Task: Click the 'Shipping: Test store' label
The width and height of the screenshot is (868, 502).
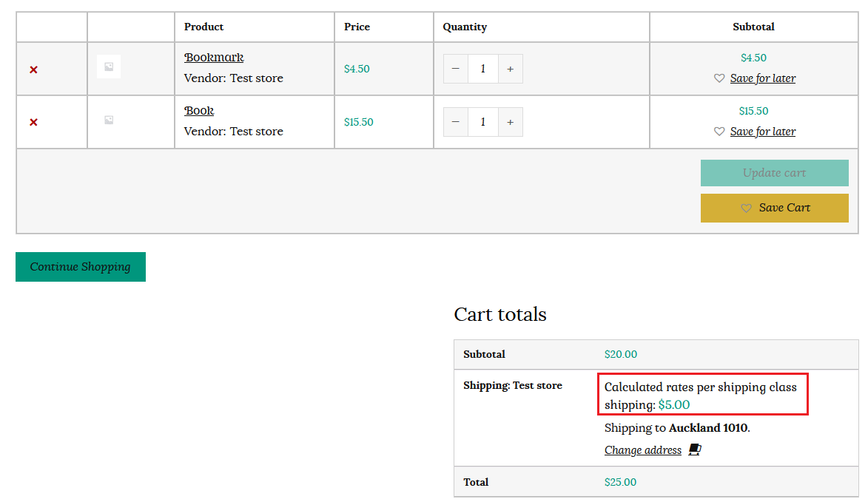Action: tap(513, 385)
